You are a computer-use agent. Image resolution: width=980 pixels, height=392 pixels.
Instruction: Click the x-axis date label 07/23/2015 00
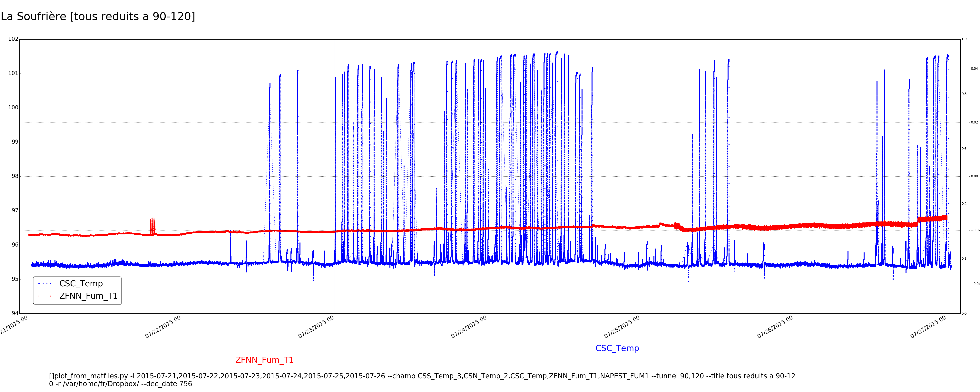pyautogui.click(x=316, y=327)
